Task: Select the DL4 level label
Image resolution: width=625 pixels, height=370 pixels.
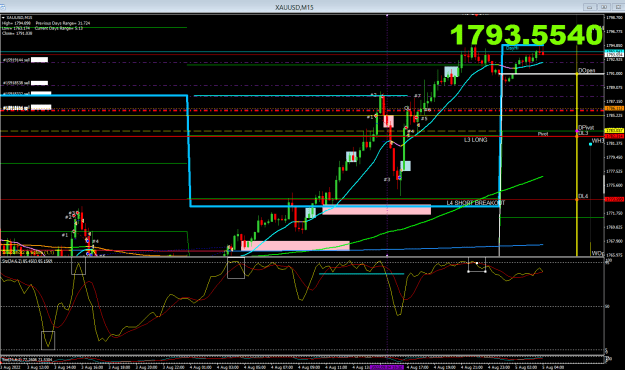Action: tap(583, 196)
